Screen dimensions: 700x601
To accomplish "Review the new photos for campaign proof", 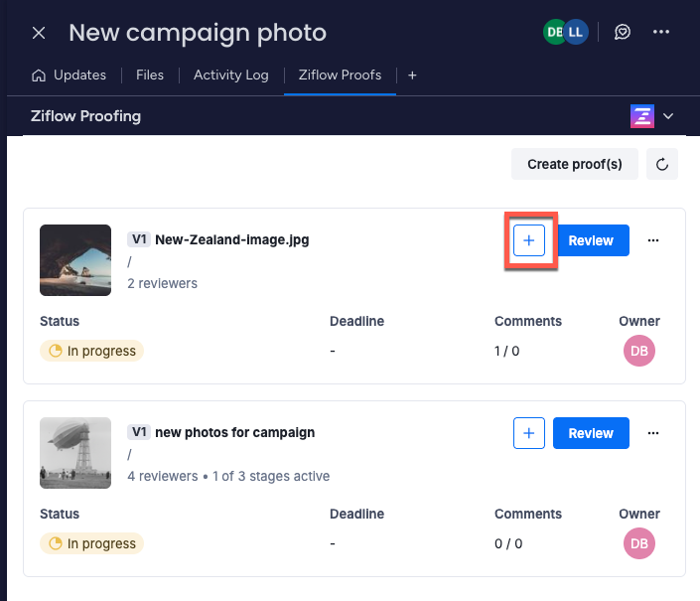I will click(x=591, y=433).
